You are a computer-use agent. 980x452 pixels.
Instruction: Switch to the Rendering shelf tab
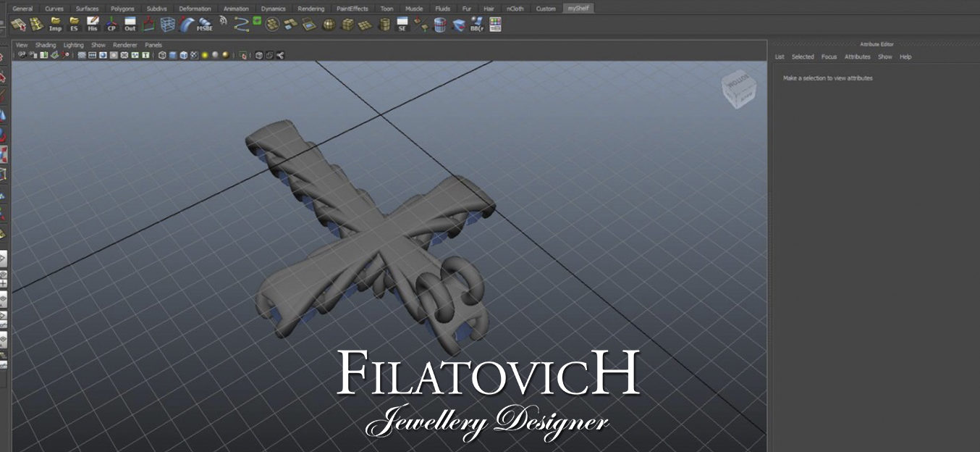[311, 9]
